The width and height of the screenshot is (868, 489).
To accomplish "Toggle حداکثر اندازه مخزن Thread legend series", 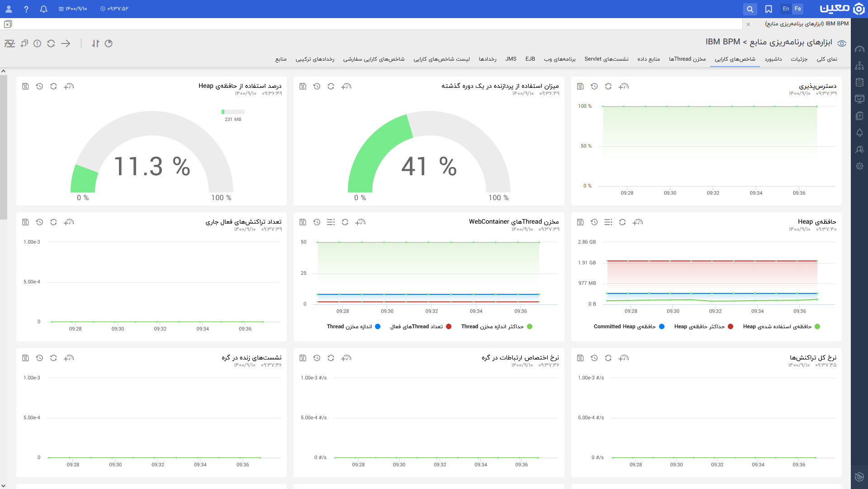I will pyautogui.click(x=497, y=326).
